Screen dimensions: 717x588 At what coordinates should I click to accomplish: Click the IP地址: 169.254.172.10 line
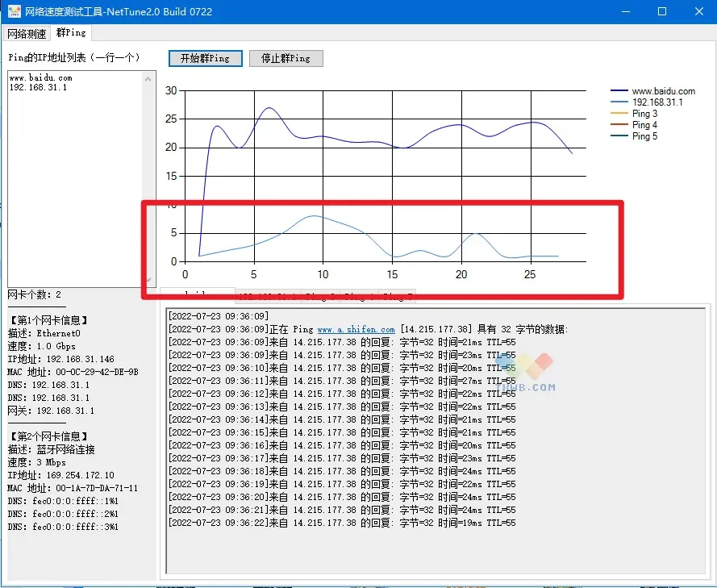[60, 475]
